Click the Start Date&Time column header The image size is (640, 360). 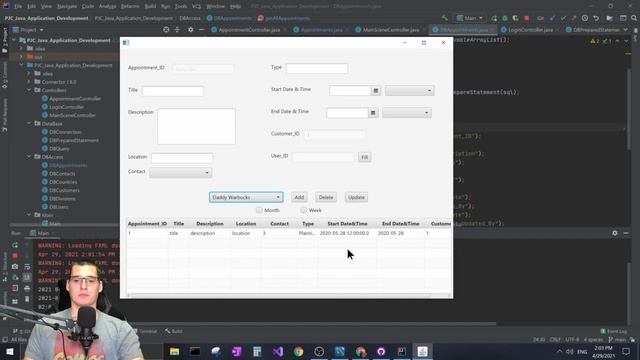coord(347,224)
